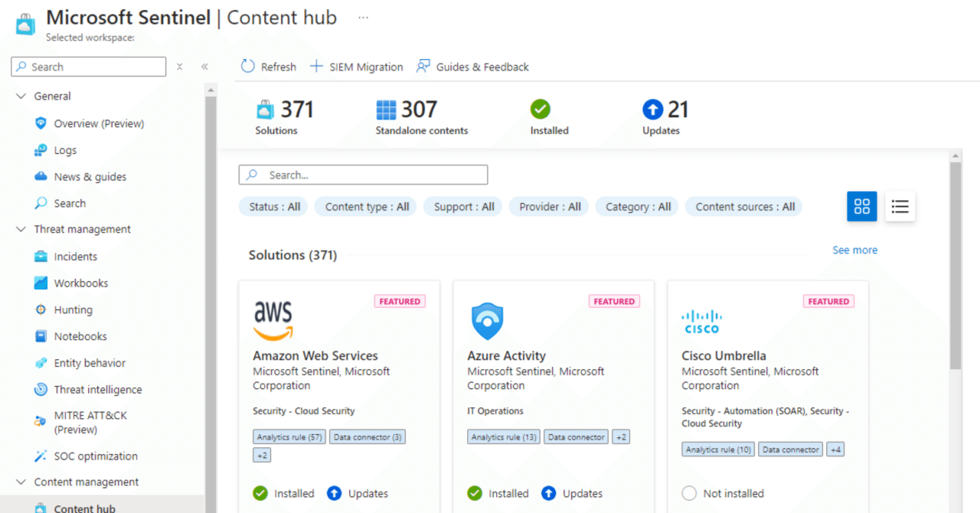This screenshot has width=980, height=513.
Task: Open the Content type filter
Action: coord(365,206)
